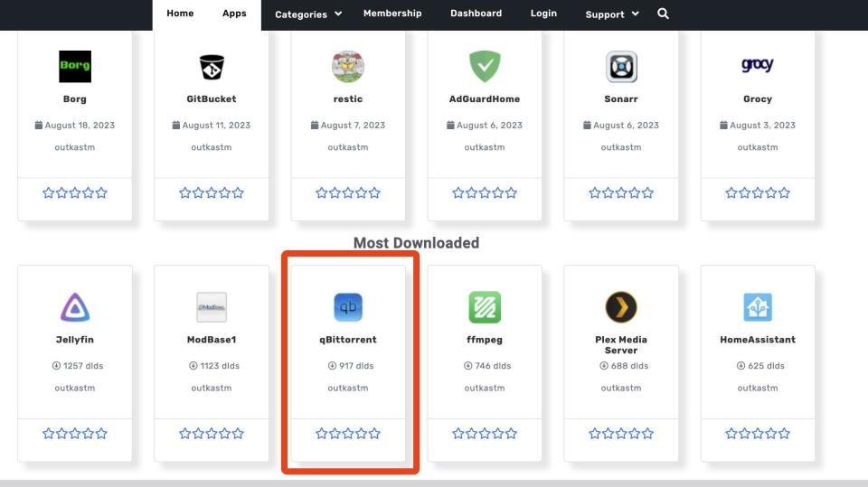This screenshot has height=487, width=868.
Task: Open the Login page
Action: (543, 14)
